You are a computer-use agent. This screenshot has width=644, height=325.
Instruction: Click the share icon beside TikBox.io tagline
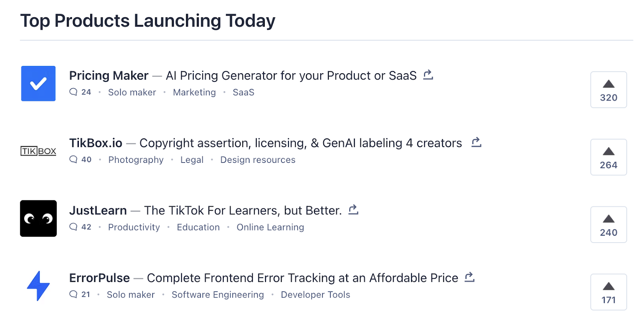click(x=477, y=142)
